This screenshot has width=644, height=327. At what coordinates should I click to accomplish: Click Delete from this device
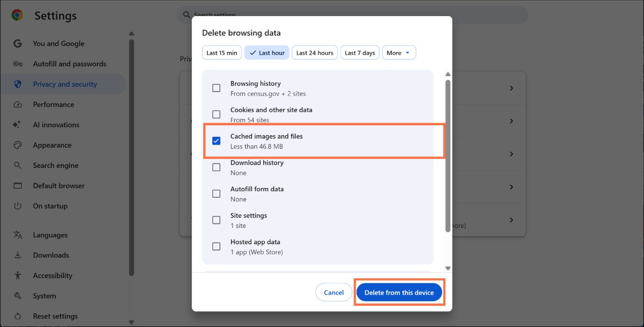click(x=399, y=292)
